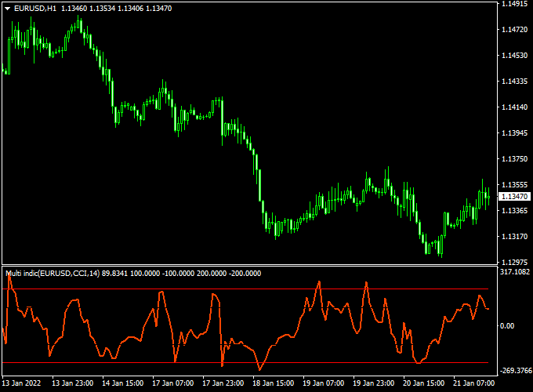This screenshot has height=392, width=533.
Task: Click the 1.14140 price scale value
Action: tap(515, 107)
